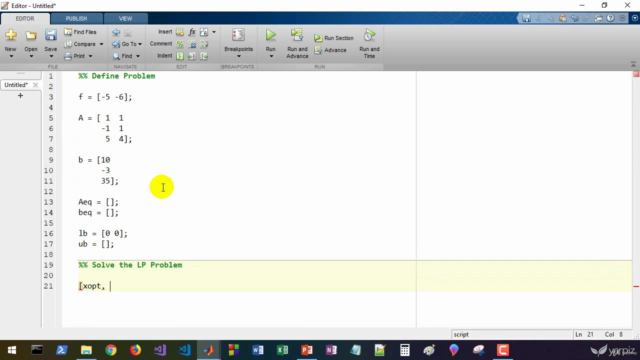Expand the Save dropdown arrow

point(51,56)
